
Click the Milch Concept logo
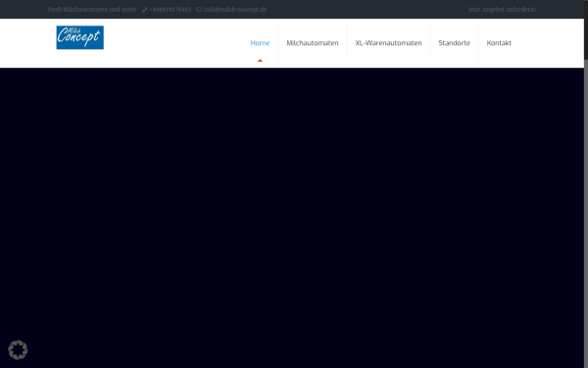(80, 37)
